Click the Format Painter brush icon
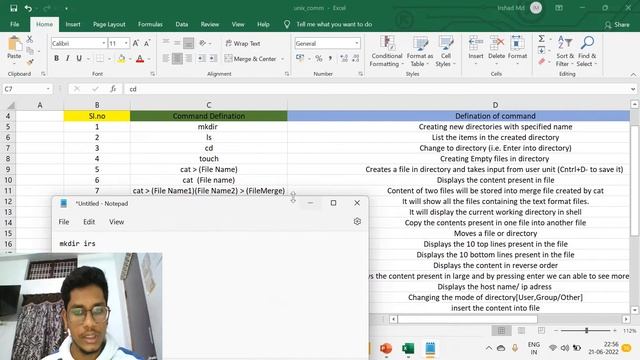 point(30,62)
